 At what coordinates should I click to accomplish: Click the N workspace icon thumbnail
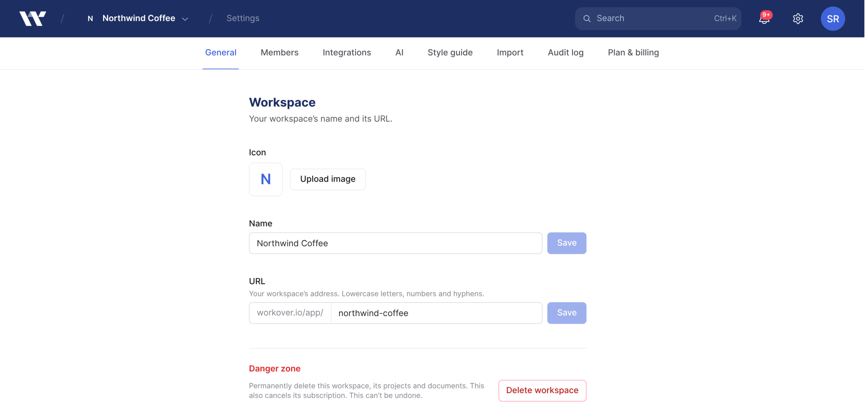265,179
